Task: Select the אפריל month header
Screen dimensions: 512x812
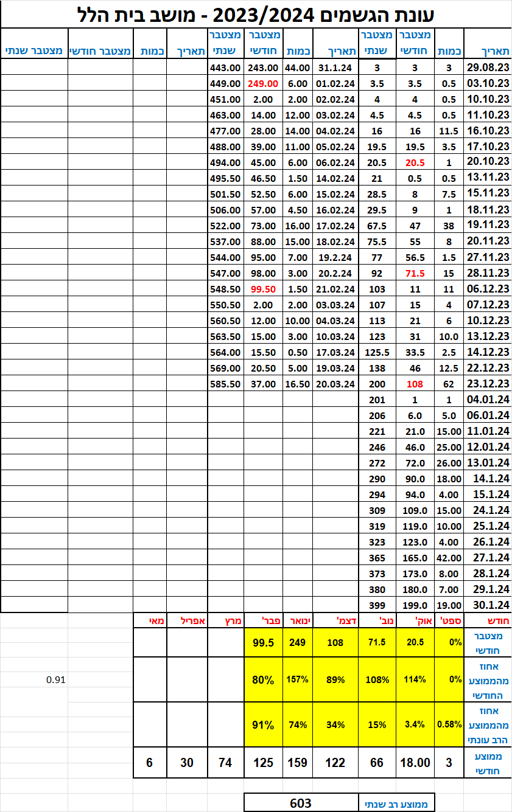Action: 187,620
